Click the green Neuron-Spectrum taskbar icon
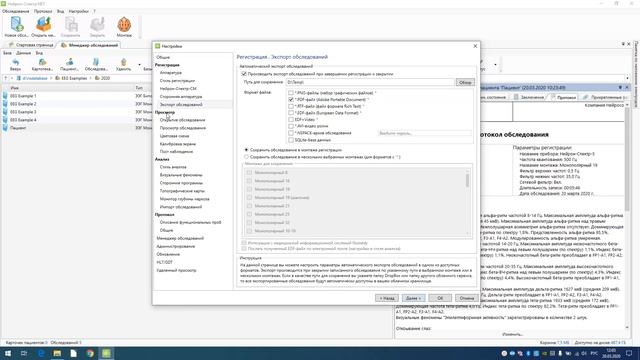640x360 pixels. [106, 353]
